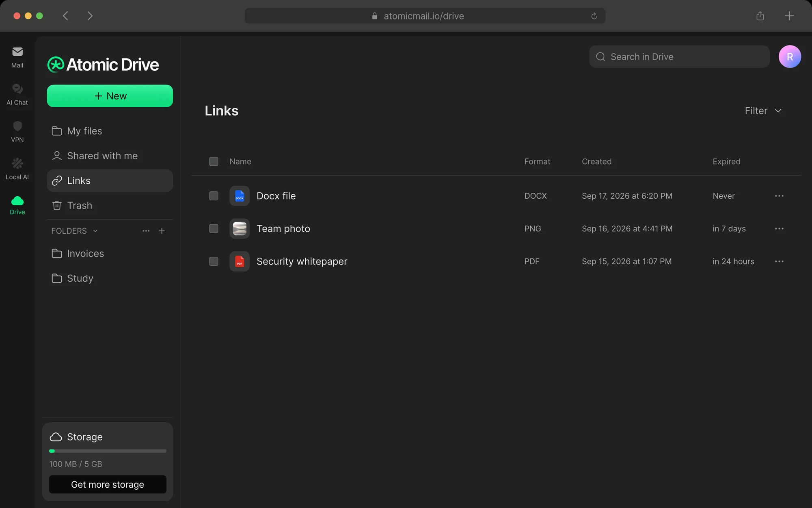Click the Atomic Drive logo
Screen dimensions: 812x508
(x=103, y=65)
